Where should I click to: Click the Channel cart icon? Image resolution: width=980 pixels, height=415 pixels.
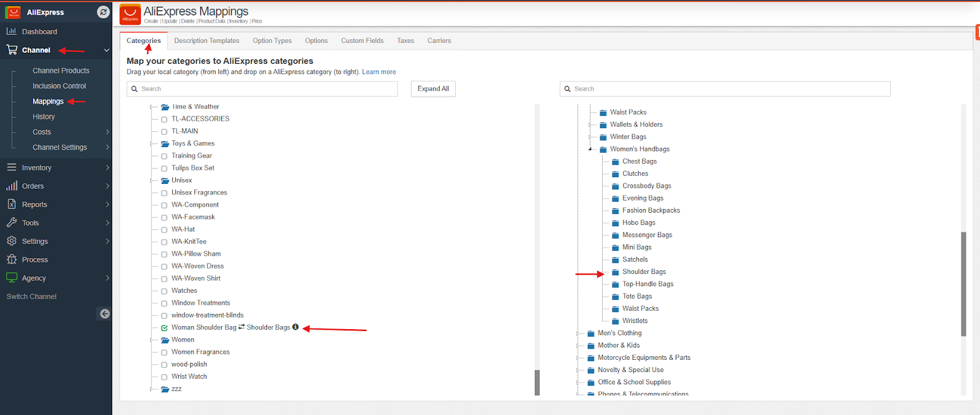(12, 50)
